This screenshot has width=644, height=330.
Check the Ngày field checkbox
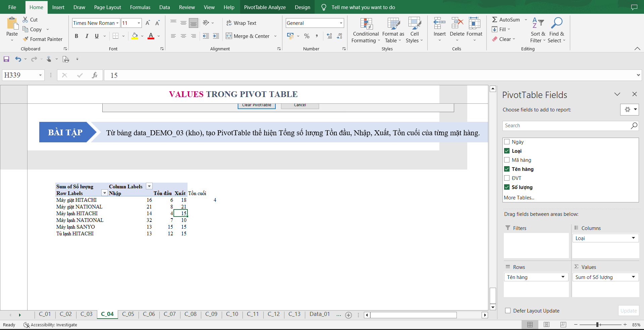coord(507,142)
